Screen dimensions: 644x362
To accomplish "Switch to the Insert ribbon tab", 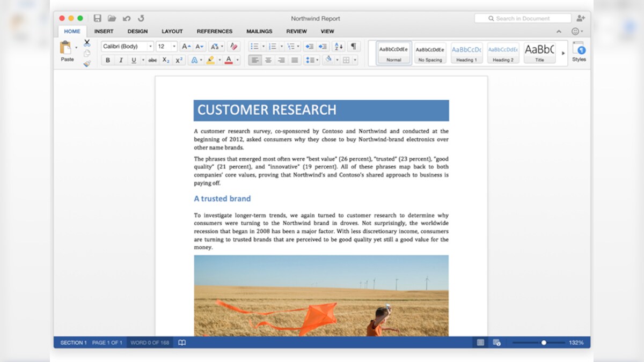I will coord(104,31).
